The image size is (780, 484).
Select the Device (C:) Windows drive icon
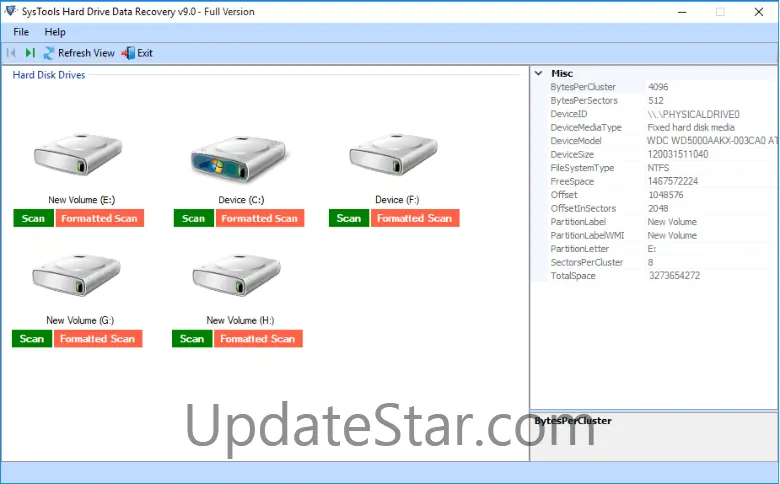point(238,158)
